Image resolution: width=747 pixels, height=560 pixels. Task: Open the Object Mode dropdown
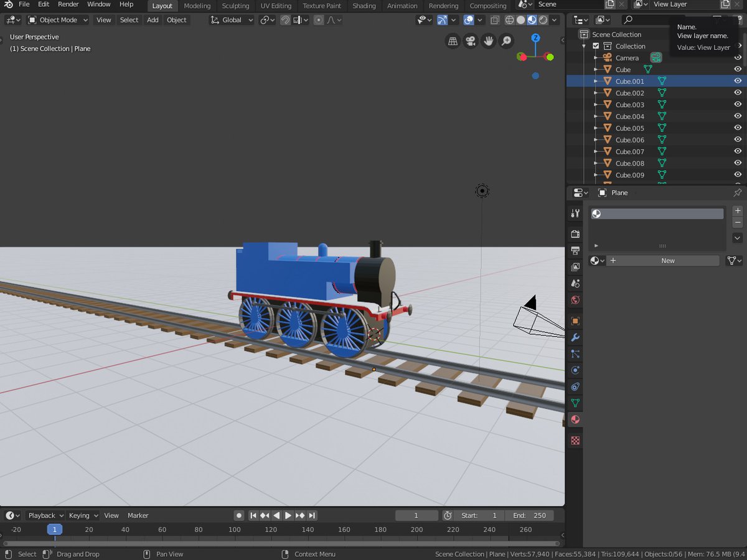coord(58,20)
